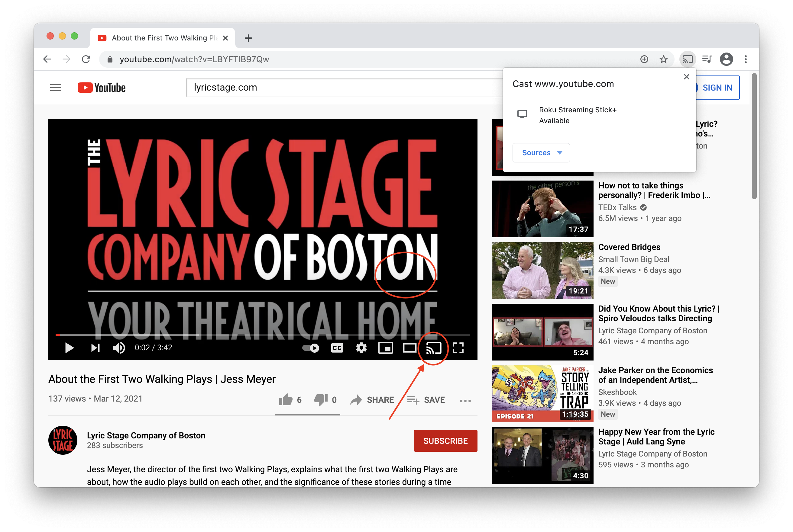Toggle the autoplay switch in the player
The image size is (793, 532).
coord(310,348)
